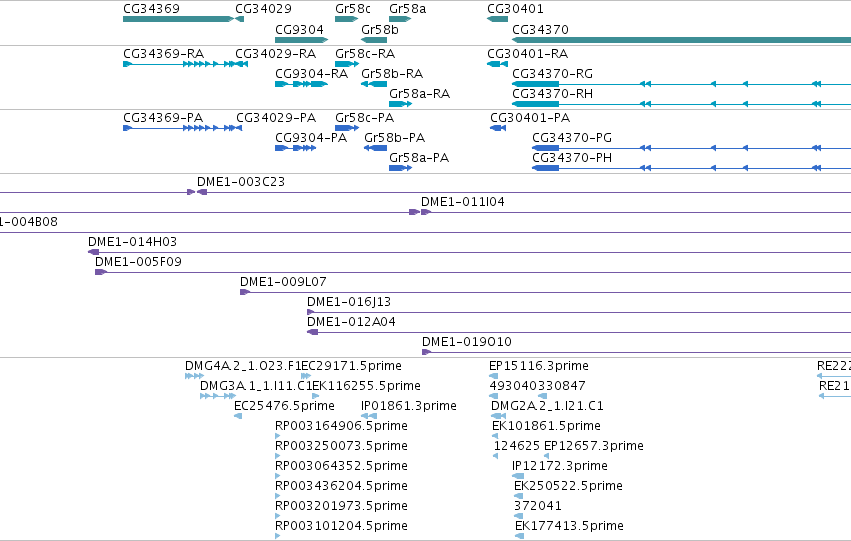The image size is (851, 541).
Task: Click the Gr58b-PA label
Action: [395, 138]
